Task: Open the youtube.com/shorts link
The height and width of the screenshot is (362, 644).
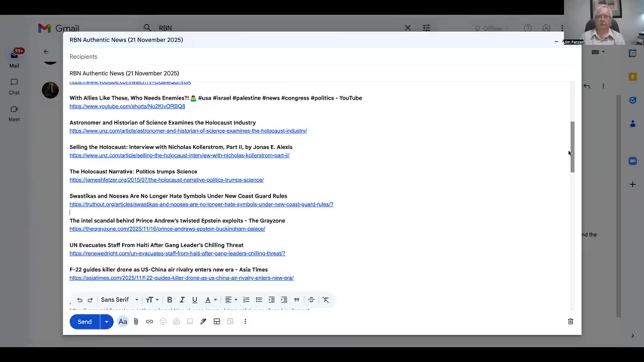Action: click(127, 106)
